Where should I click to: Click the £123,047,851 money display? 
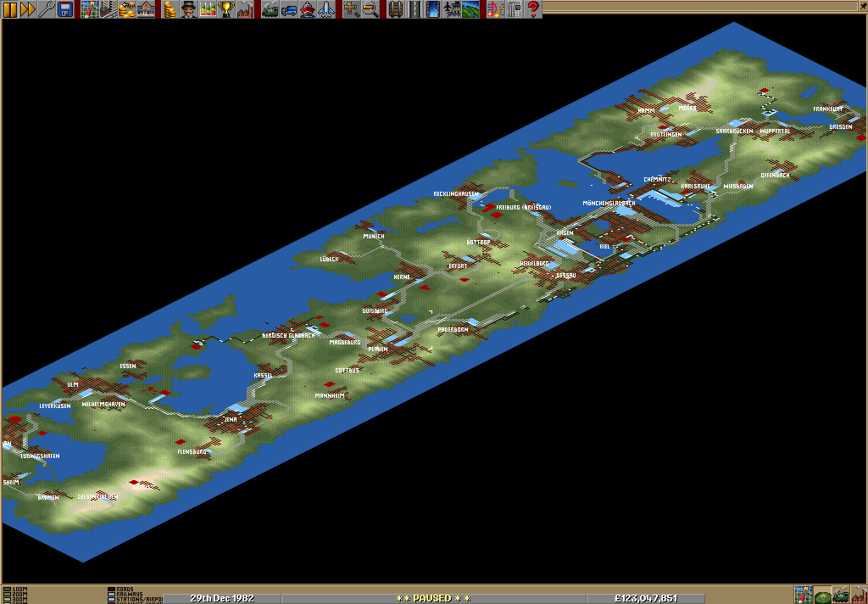point(645,598)
